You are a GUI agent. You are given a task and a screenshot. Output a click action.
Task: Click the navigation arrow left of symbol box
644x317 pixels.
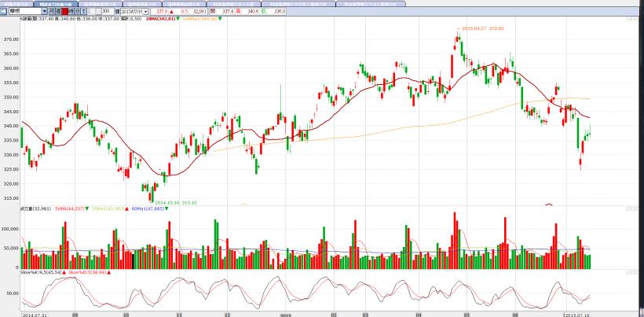[x=3, y=12]
